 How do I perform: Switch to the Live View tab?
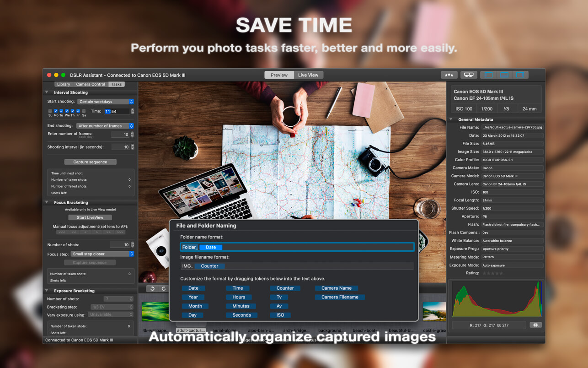coord(308,75)
